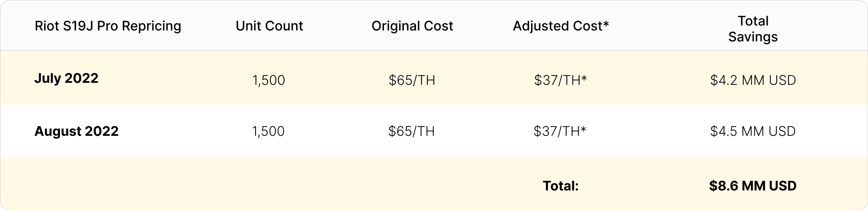Select the $4.2 MM USD savings value
The width and height of the screenshot is (868, 211).
tap(753, 80)
